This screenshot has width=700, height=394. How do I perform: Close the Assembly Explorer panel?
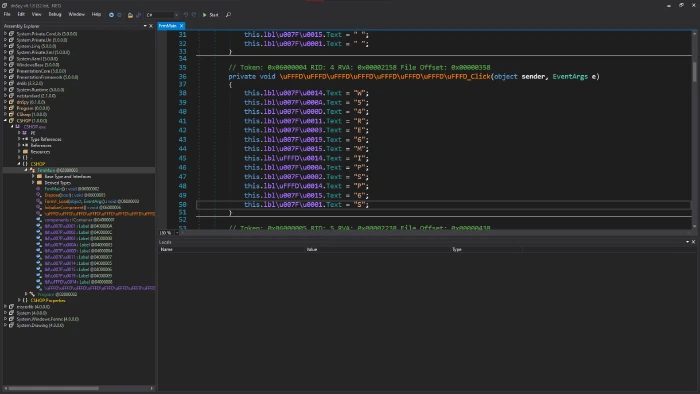pos(151,26)
